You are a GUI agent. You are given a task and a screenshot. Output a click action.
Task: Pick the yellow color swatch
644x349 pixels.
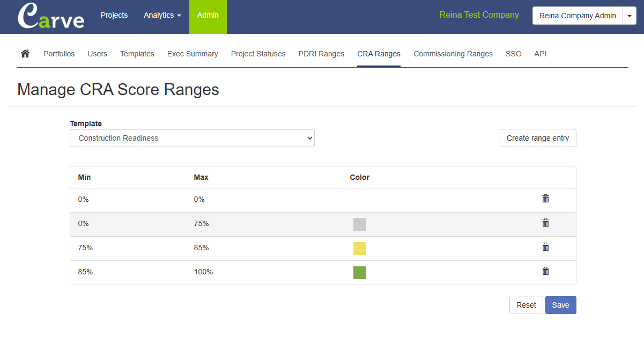coord(359,249)
